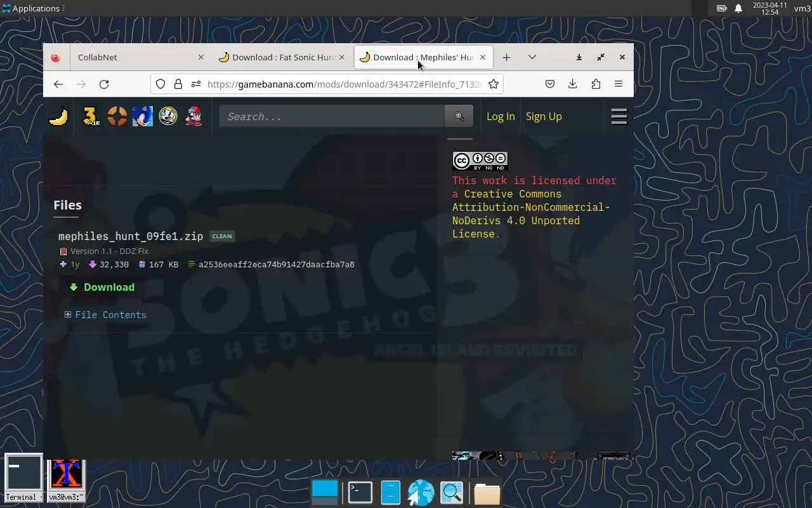Open application finder magnifier in dock
The width and height of the screenshot is (812, 508).
[x=452, y=493]
